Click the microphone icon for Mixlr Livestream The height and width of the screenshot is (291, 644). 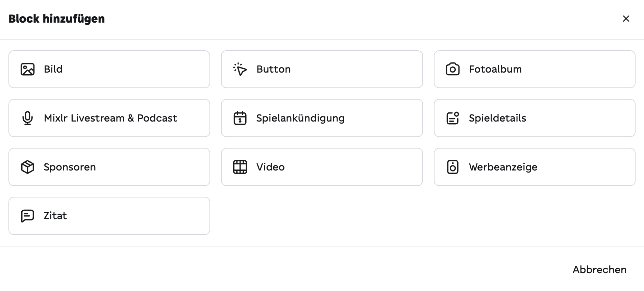tap(27, 118)
